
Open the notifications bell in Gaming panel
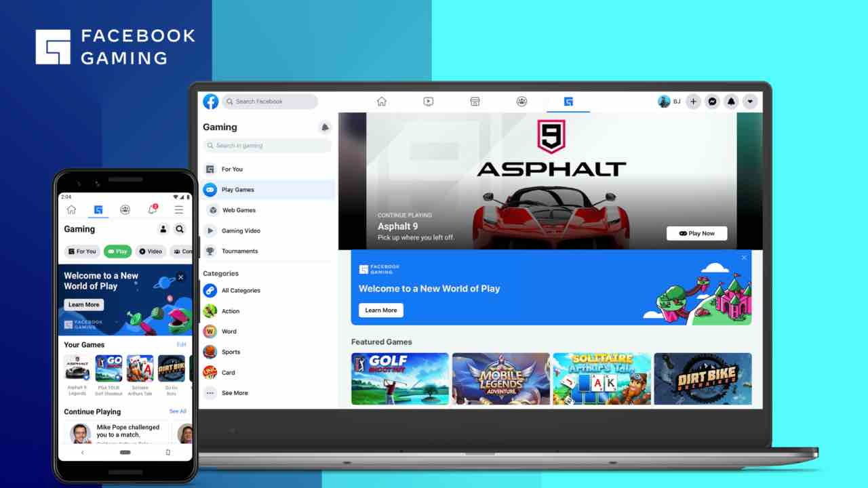(x=325, y=127)
